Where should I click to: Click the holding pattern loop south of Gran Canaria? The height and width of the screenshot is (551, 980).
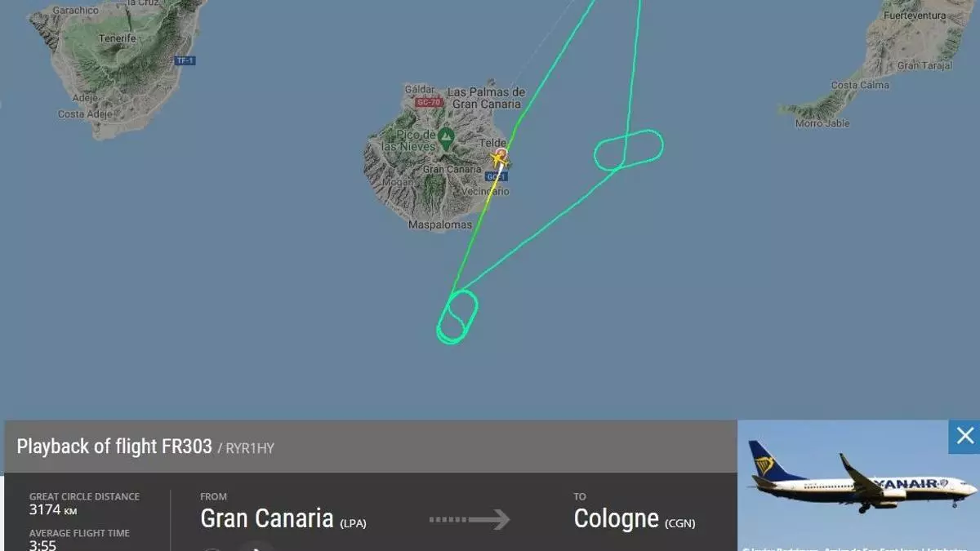tap(457, 317)
